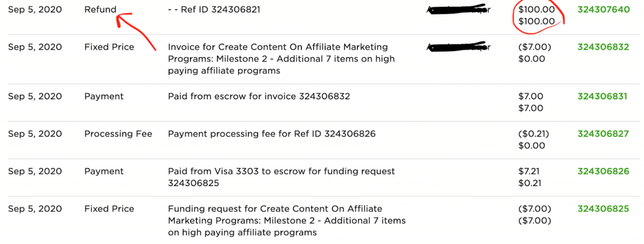Open reference ID link 324306831
Viewport: 644px width, 244px height.
point(602,96)
